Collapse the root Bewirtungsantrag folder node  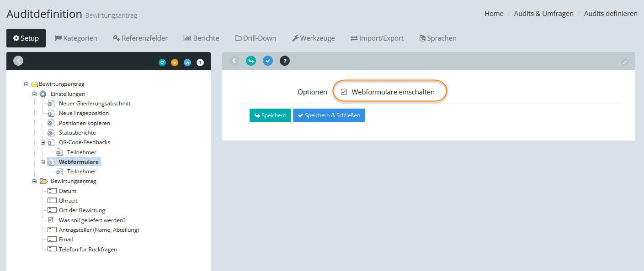point(27,84)
